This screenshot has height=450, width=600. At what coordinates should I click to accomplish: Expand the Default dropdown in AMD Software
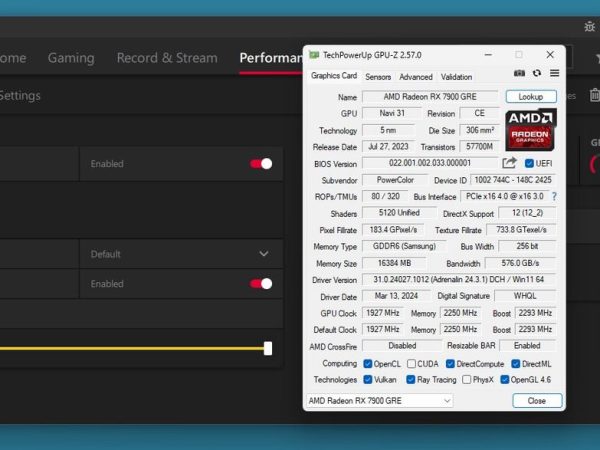pyautogui.click(x=264, y=254)
